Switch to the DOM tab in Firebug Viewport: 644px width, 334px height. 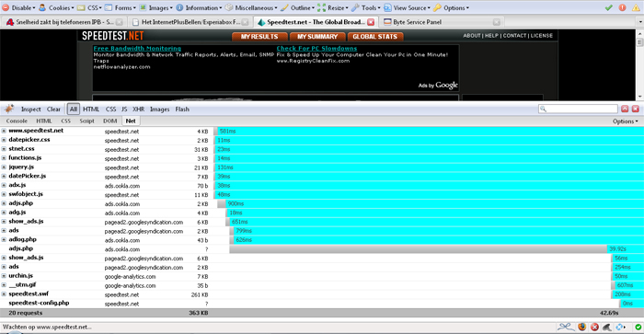click(x=109, y=121)
